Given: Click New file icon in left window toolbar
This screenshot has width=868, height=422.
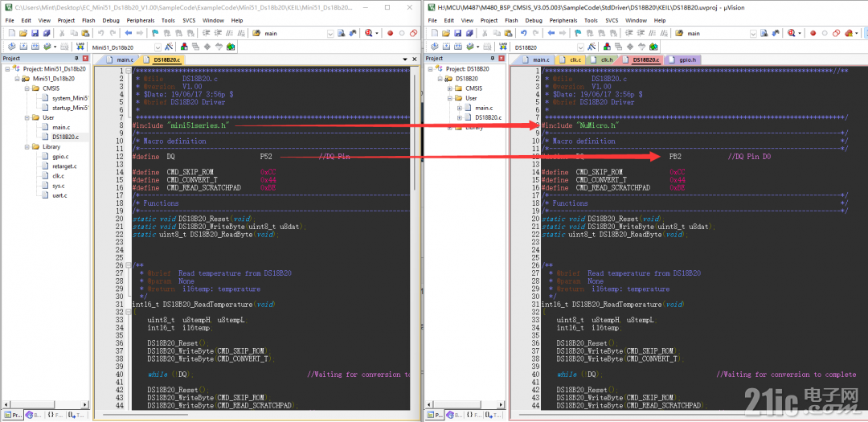Looking at the screenshot, I should (12, 33).
